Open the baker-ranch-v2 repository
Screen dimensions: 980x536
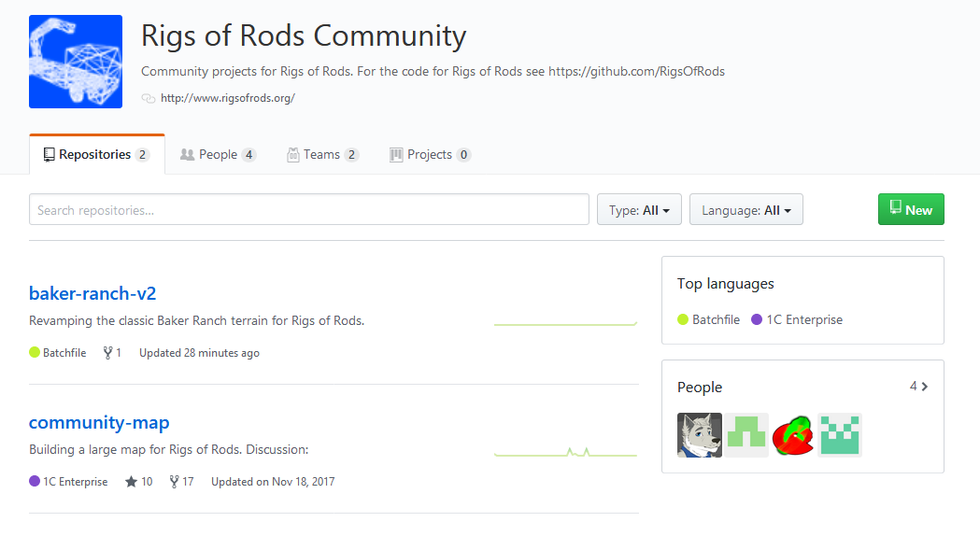click(92, 293)
